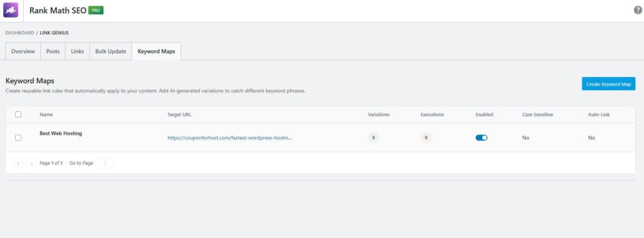Screen dimensions: 644x238
Task: Click the Case Sensitive 'No' value
Action: pos(526,138)
